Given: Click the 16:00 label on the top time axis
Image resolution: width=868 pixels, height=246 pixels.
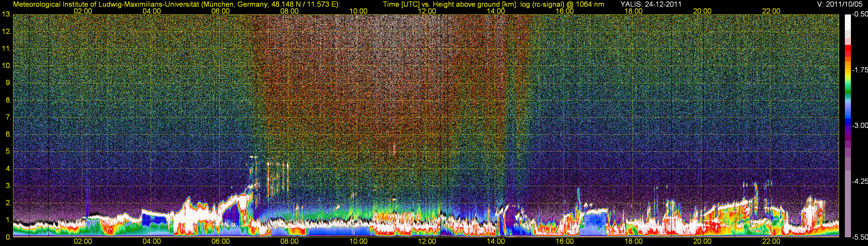Looking at the screenshot, I should [564, 11].
